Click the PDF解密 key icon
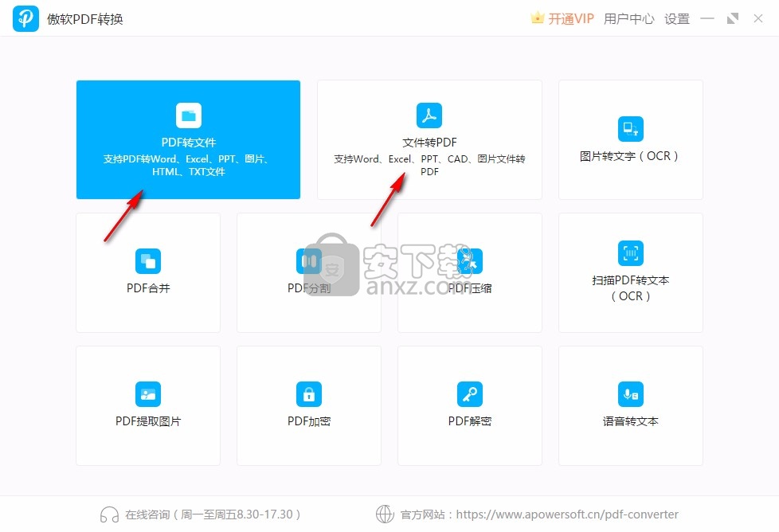Viewport: 779px width, 532px height. click(469, 394)
